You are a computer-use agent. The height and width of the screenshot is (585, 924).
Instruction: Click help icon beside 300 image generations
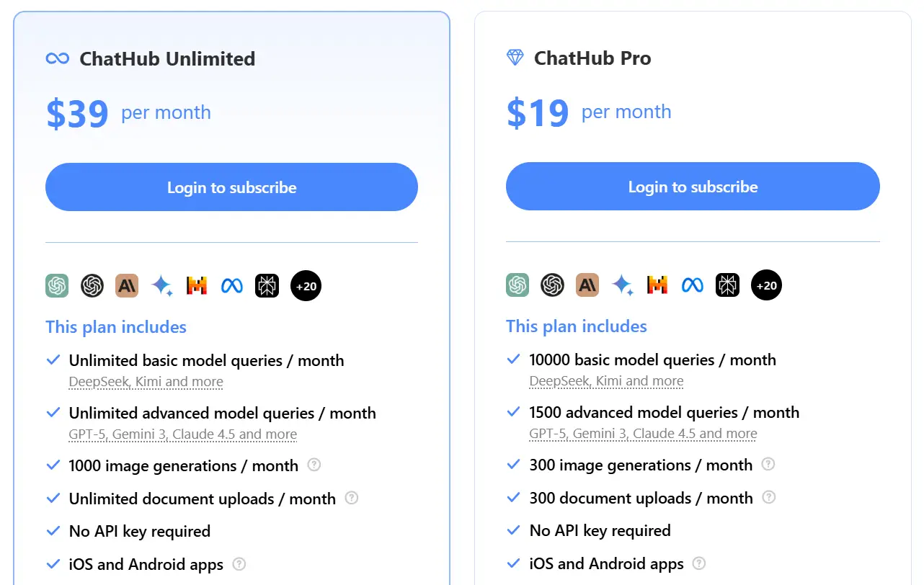click(x=768, y=464)
